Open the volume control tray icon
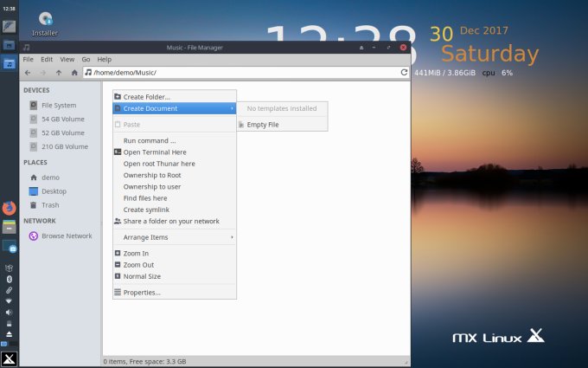The width and height of the screenshot is (588, 368). tap(9, 313)
